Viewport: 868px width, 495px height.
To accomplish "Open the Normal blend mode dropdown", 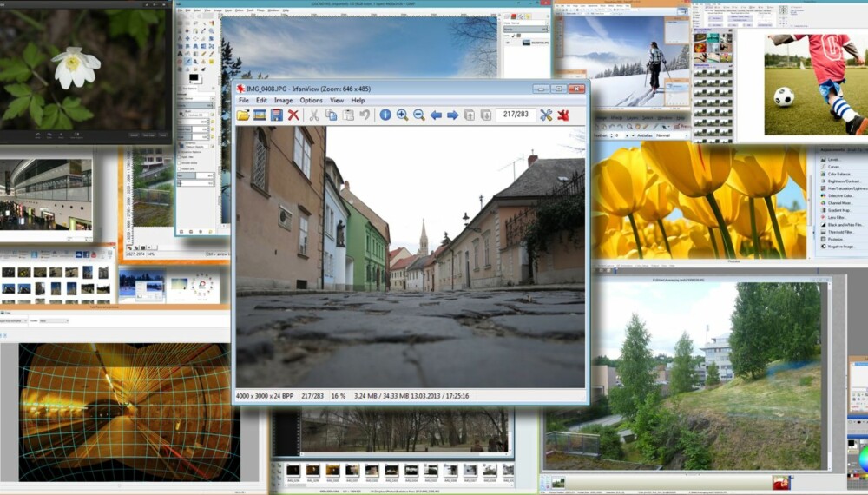I will click(x=672, y=135).
